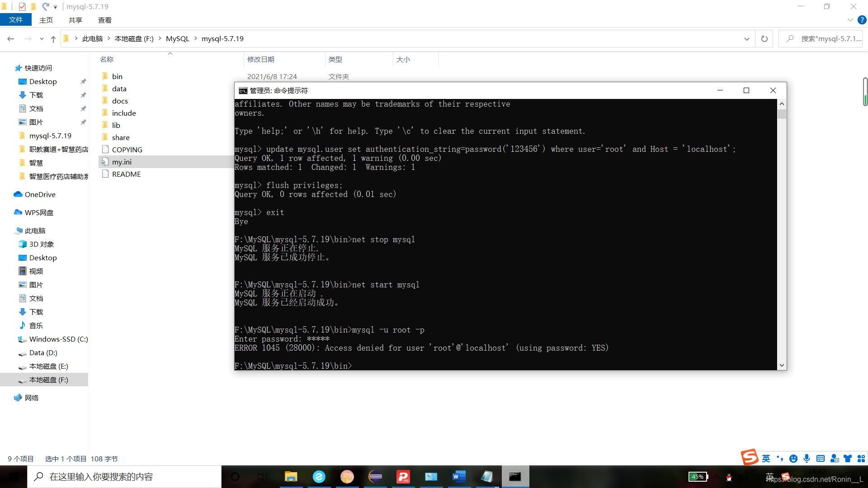Viewport: 868px width, 488px height.
Task: Click MySQL breadcrumb segment
Action: (x=177, y=39)
